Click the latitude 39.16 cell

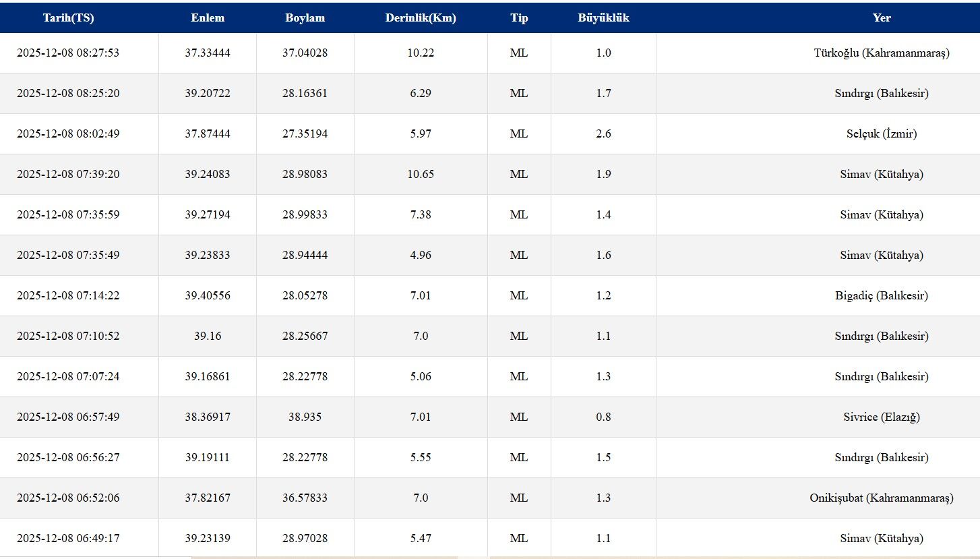tap(208, 336)
